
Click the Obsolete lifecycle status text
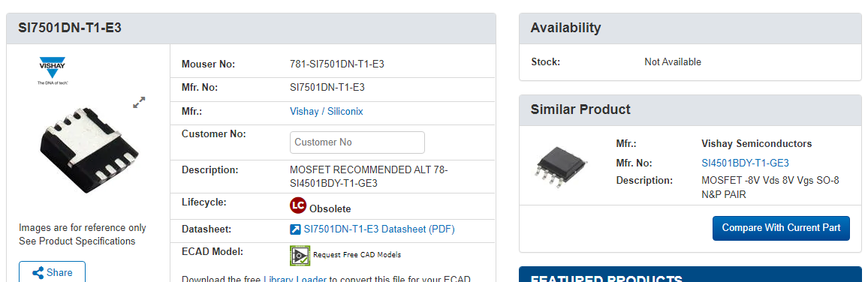330,209
